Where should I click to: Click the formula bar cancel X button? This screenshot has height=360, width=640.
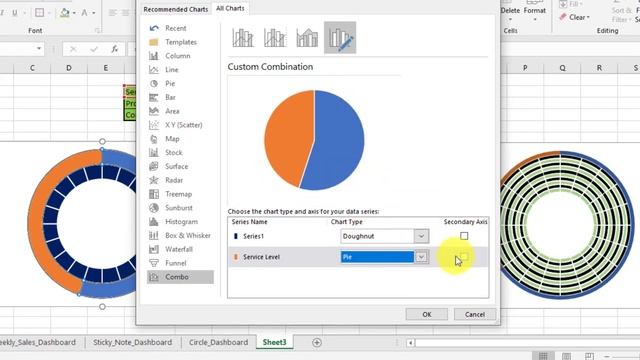click(x=73, y=49)
